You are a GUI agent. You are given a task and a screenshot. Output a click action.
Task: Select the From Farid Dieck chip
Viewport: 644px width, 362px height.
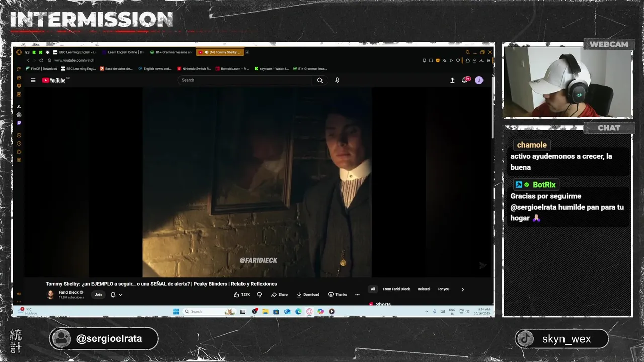point(396,289)
